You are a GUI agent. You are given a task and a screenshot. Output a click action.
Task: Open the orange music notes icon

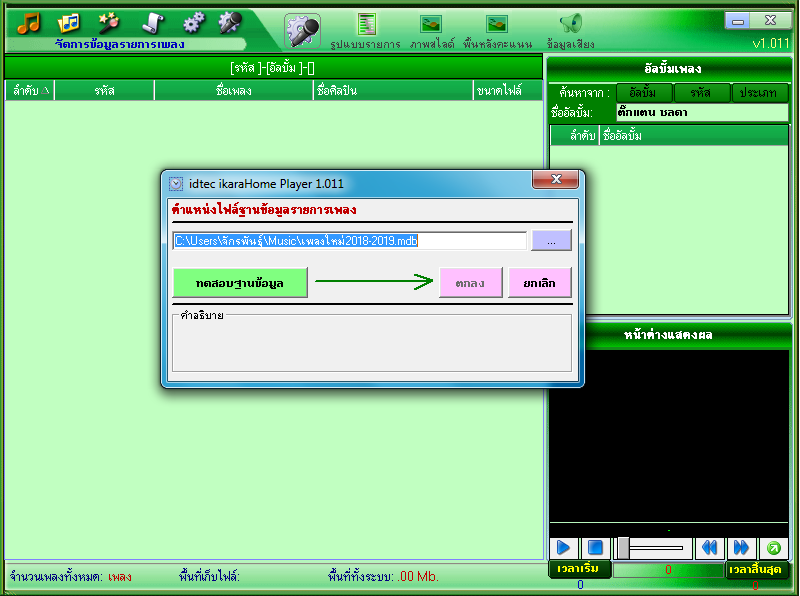[x=29, y=22]
